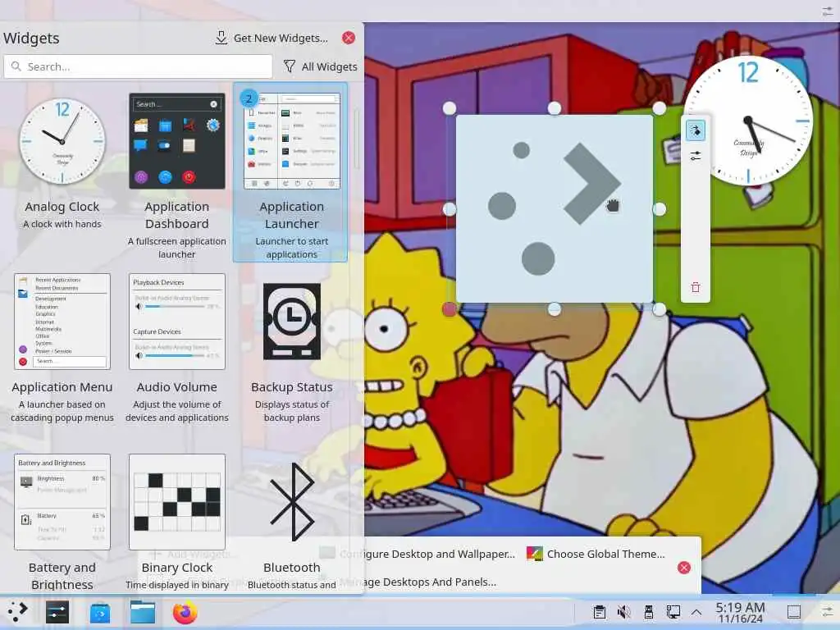Image resolution: width=840 pixels, height=630 pixels.
Task: Open the clipboard tray icon
Action: (600, 612)
